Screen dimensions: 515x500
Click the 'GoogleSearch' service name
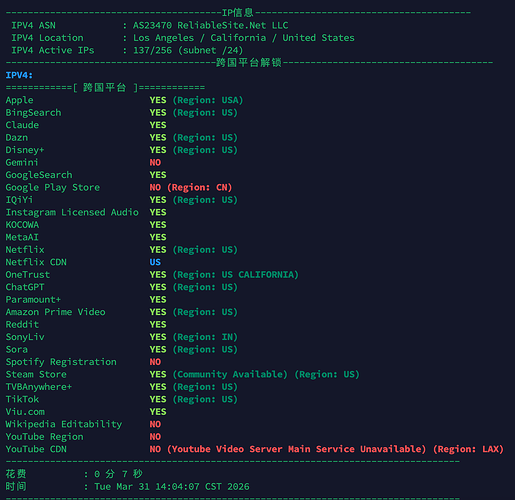coord(39,175)
